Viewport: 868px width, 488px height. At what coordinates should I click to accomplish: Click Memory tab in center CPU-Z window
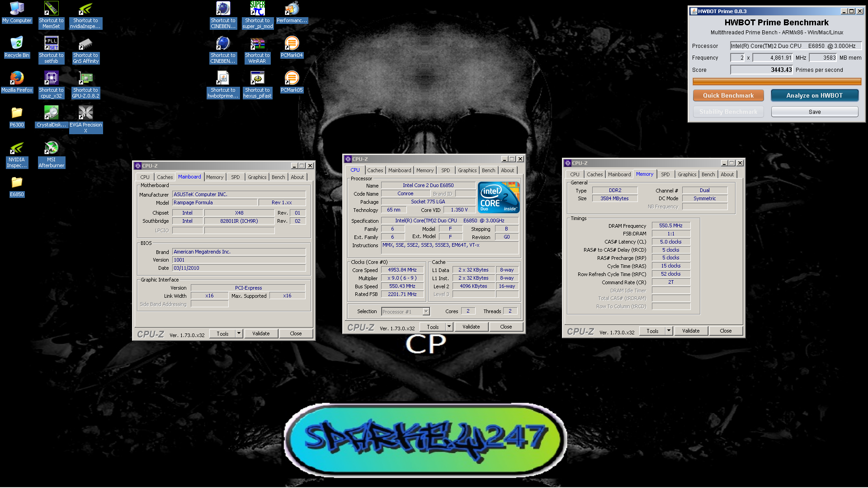click(x=425, y=170)
